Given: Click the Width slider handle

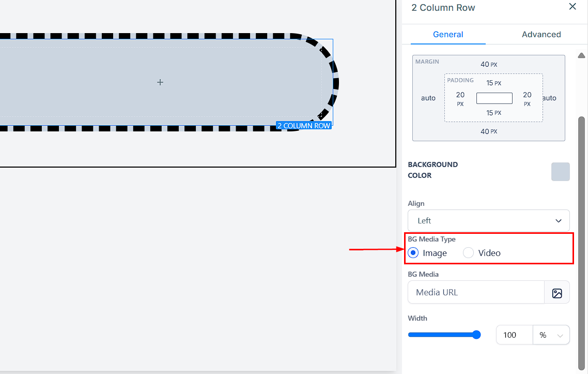Looking at the screenshot, I should click(x=476, y=335).
